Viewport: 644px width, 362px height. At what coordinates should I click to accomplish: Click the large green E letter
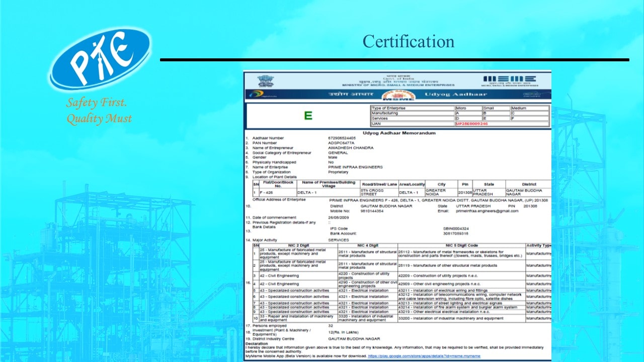(308, 116)
